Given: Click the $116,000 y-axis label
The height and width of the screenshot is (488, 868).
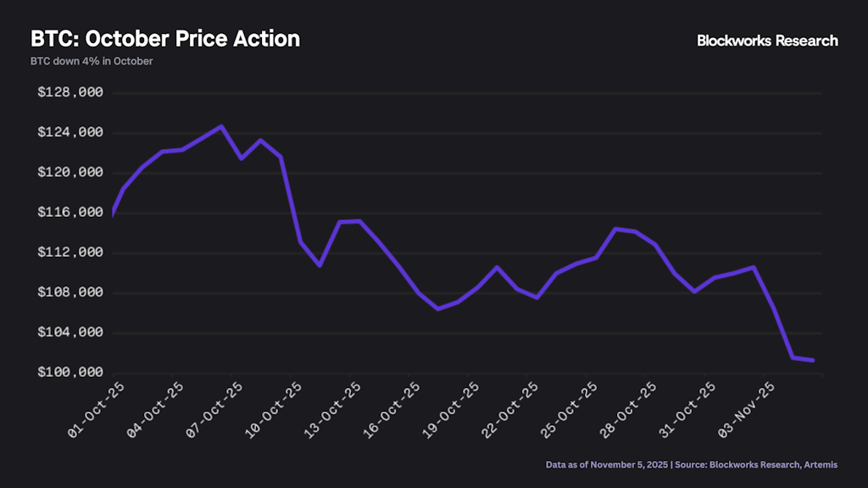Looking at the screenshot, I should click(70, 213).
